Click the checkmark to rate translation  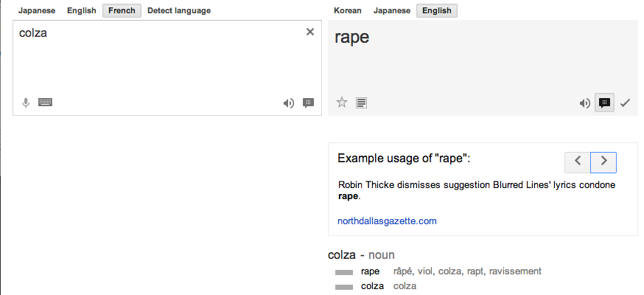point(625,103)
